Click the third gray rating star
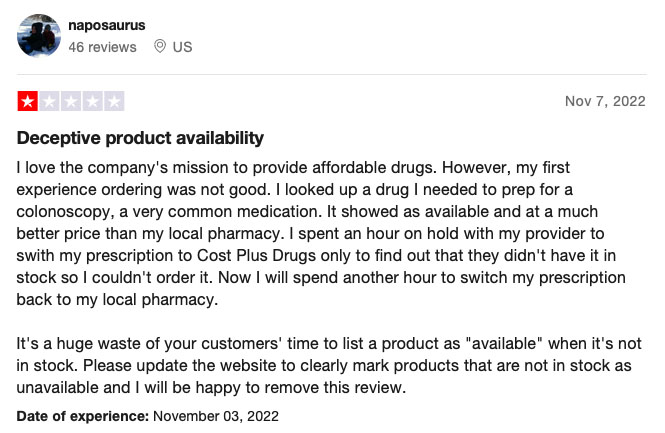 (71, 101)
